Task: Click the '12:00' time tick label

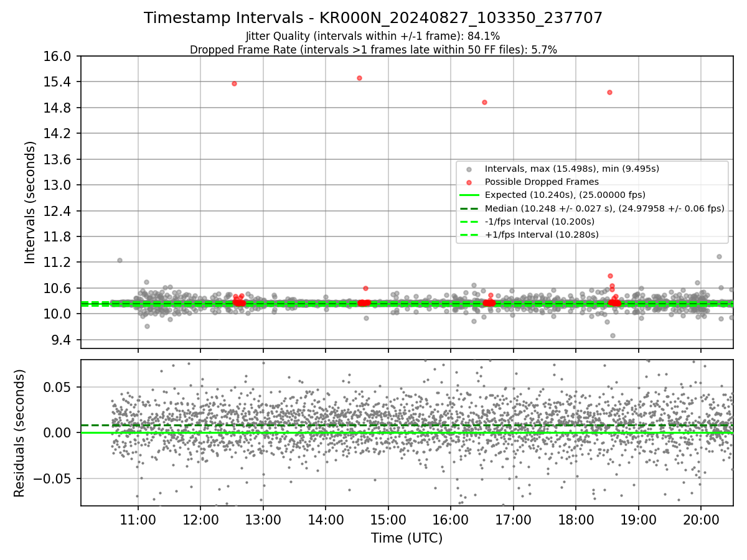Action: pos(200,521)
